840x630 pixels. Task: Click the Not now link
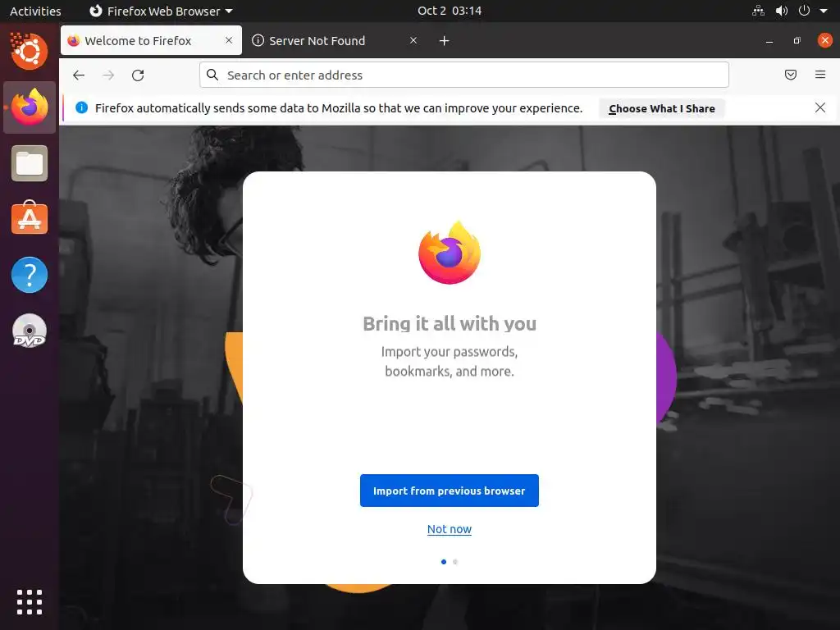(x=450, y=529)
